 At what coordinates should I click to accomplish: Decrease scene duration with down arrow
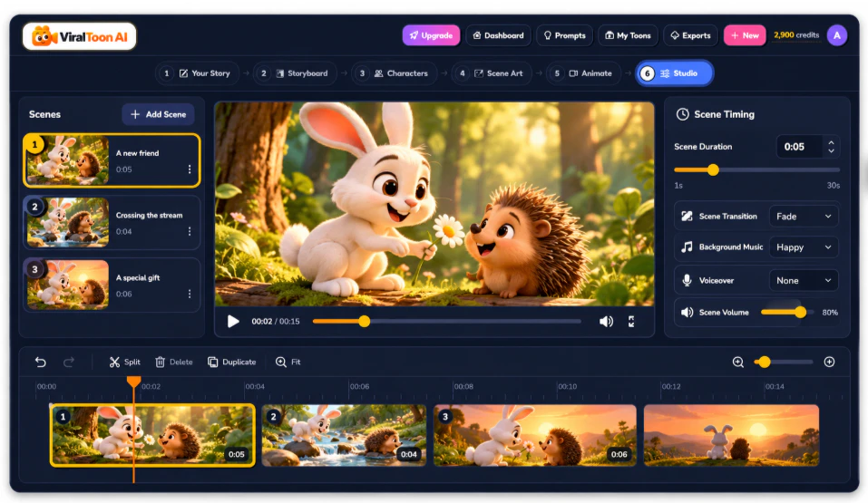831,151
